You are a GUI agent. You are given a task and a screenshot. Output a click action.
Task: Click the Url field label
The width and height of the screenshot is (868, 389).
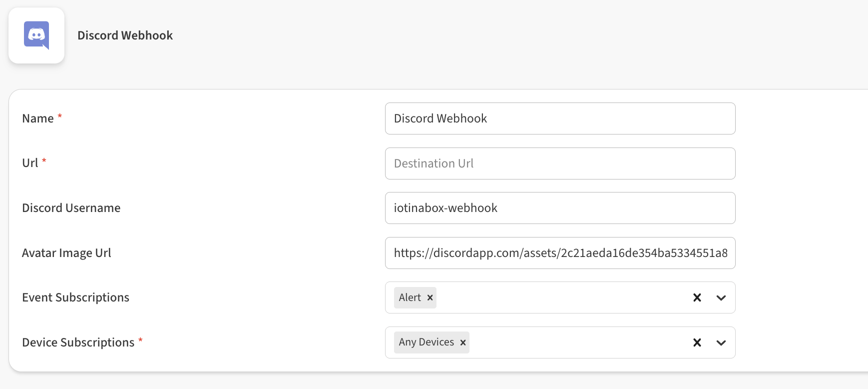pos(30,163)
